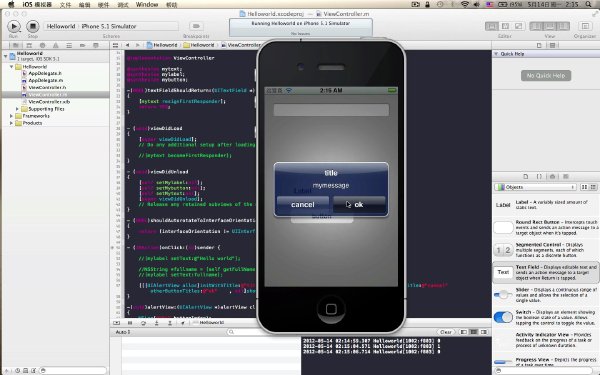Click Helloworld project in jump bar
This screenshot has width=600, height=375.
pyautogui.click(x=162, y=45)
